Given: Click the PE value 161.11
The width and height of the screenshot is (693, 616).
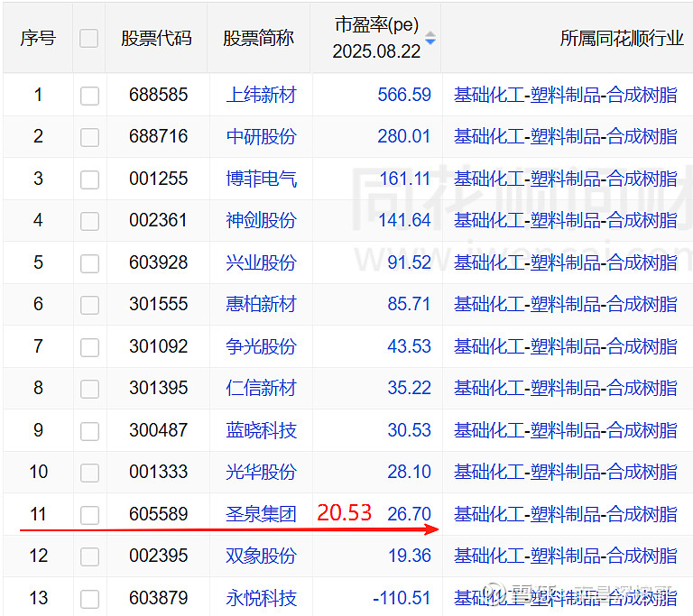Looking at the screenshot, I should 405,179.
